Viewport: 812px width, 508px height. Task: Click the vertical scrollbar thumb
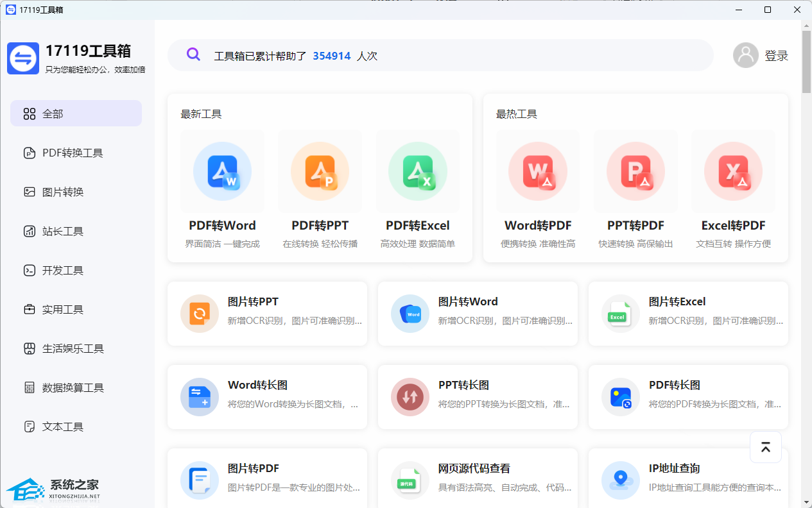(x=806, y=62)
